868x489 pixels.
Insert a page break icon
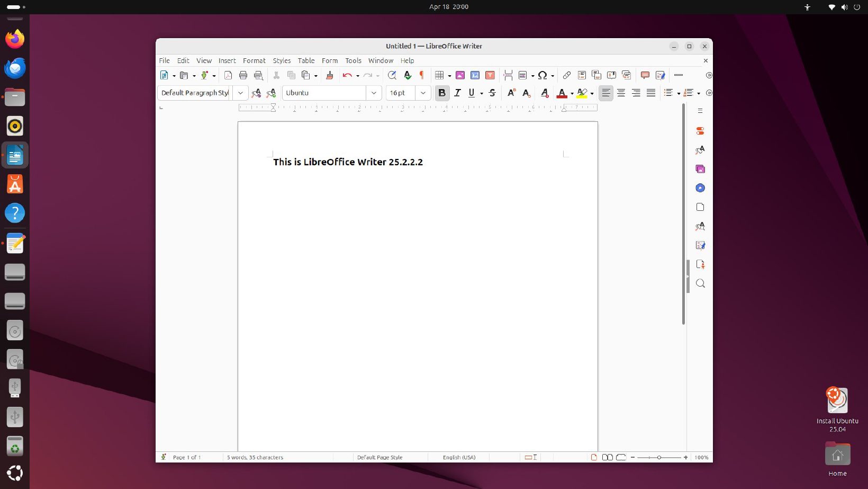[508, 75]
